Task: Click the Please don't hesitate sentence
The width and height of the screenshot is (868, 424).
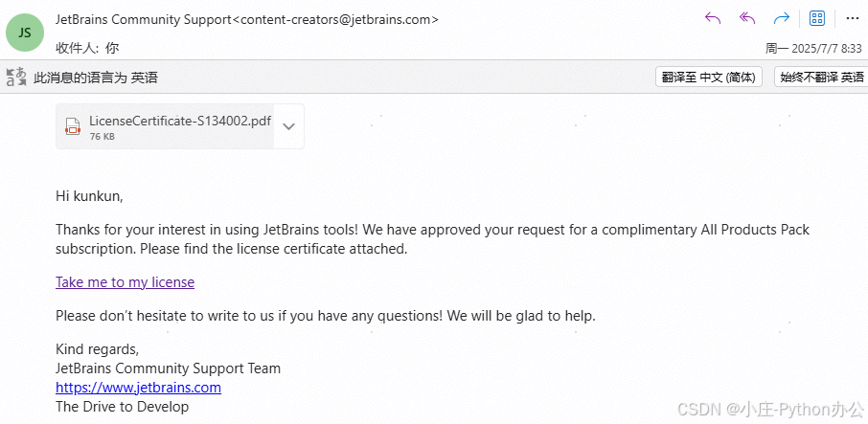Action: 326,317
